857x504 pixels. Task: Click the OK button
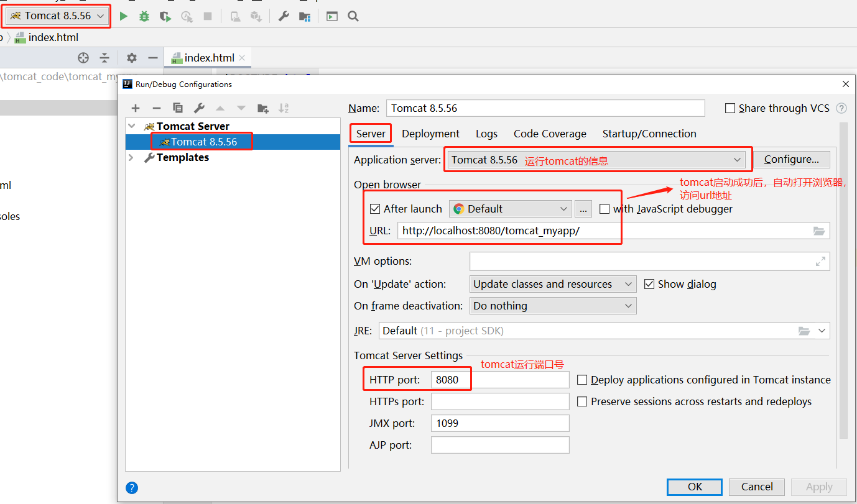pyautogui.click(x=695, y=487)
